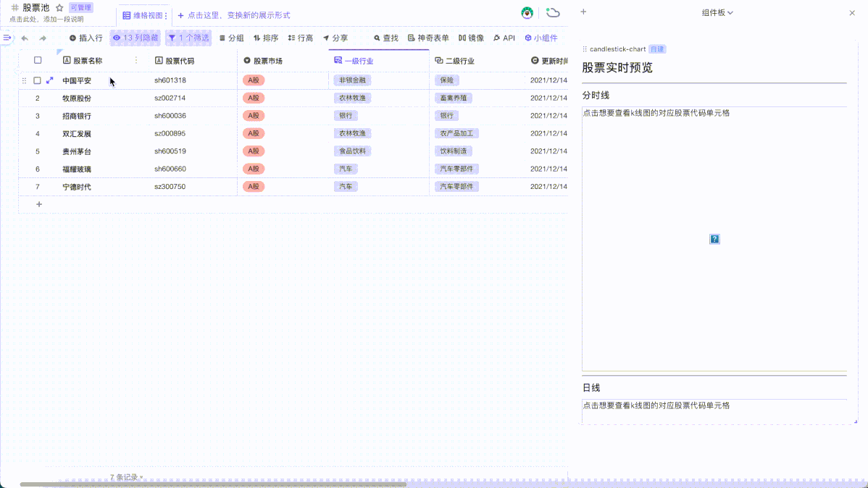Click the 自建 tag on candlestick-chart

[657, 49]
